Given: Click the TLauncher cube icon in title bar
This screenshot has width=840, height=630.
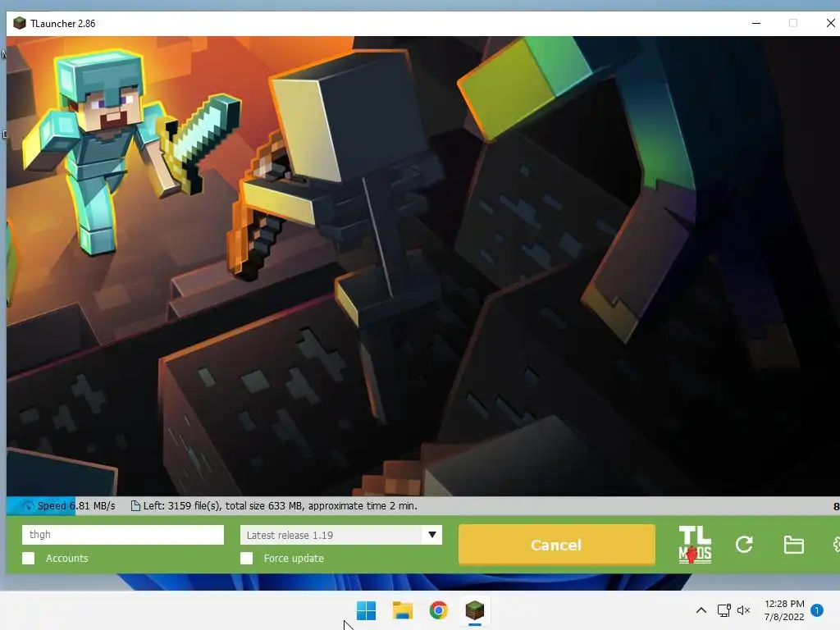Looking at the screenshot, I should [20, 23].
